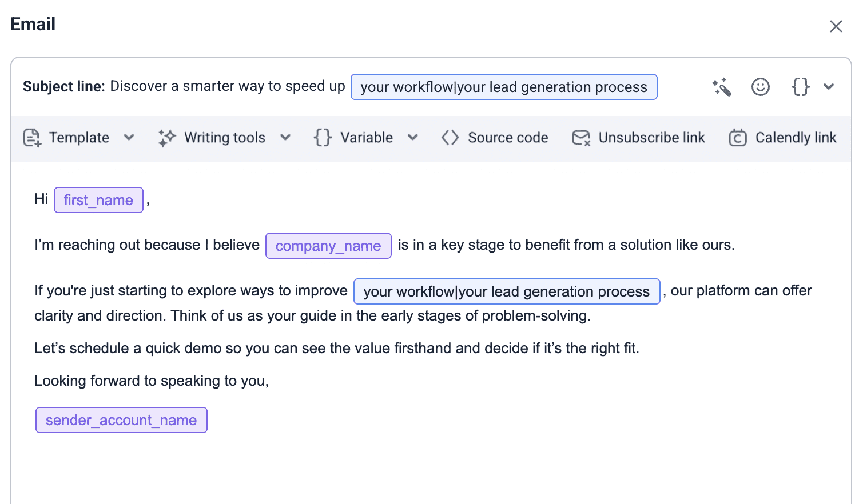Open the emoji picker smiley icon
The height and width of the screenshot is (504, 859).
tap(760, 87)
